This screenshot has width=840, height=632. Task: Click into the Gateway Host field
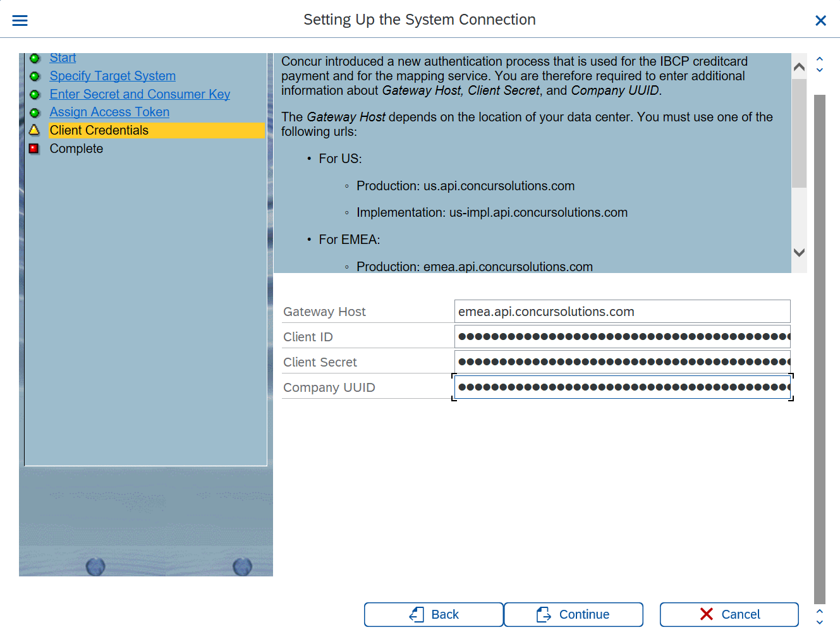click(x=622, y=312)
